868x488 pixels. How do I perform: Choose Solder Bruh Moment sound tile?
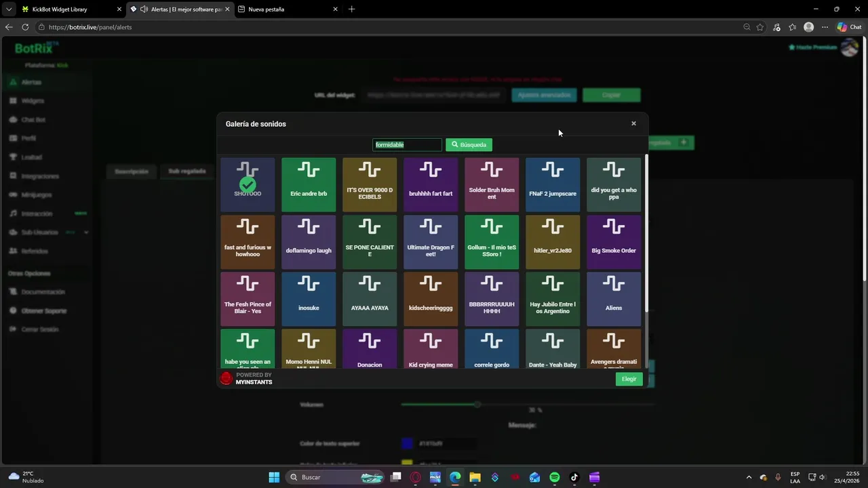(492, 184)
